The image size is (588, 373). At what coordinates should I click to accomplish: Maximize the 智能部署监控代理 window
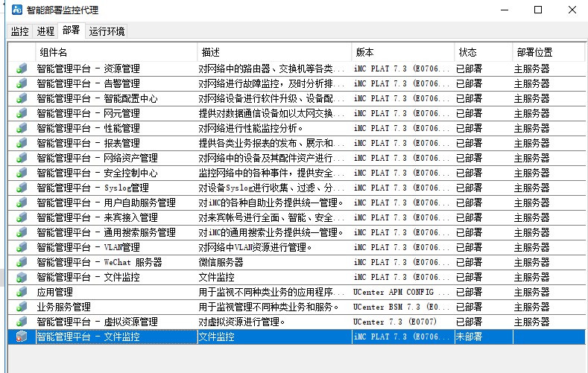(538, 10)
